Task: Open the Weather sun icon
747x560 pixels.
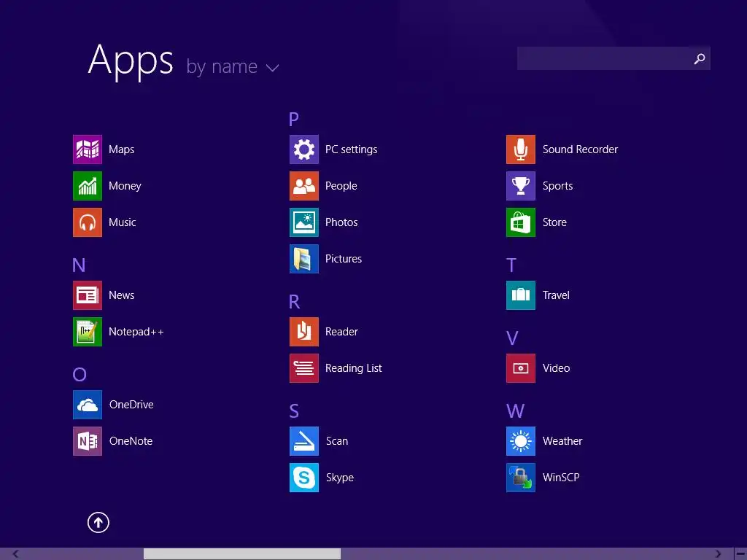Action: [521, 441]
